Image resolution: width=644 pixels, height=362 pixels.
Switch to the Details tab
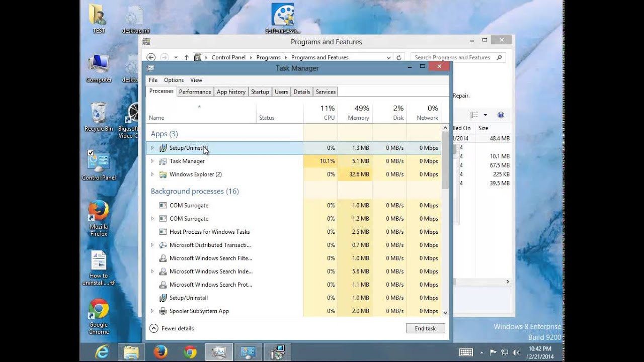pyautogui.click(x=302, y=92)
